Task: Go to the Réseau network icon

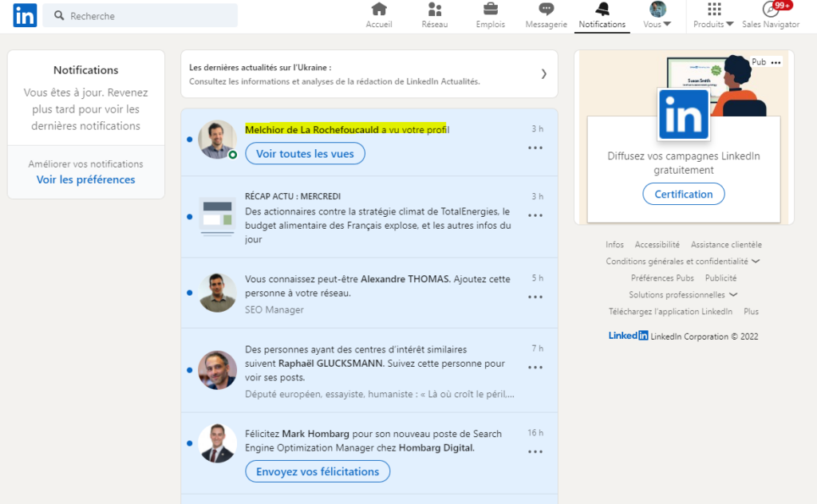Action: 435,10
